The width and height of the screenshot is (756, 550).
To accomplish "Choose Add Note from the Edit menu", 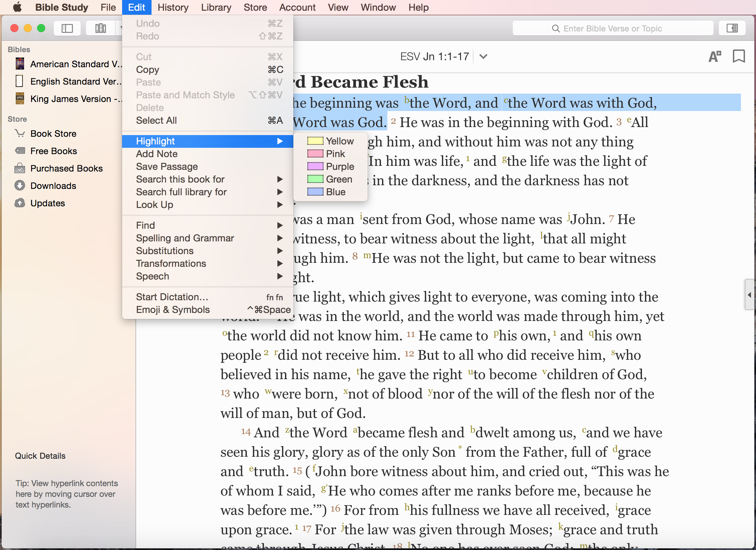I will click(157, 154).
